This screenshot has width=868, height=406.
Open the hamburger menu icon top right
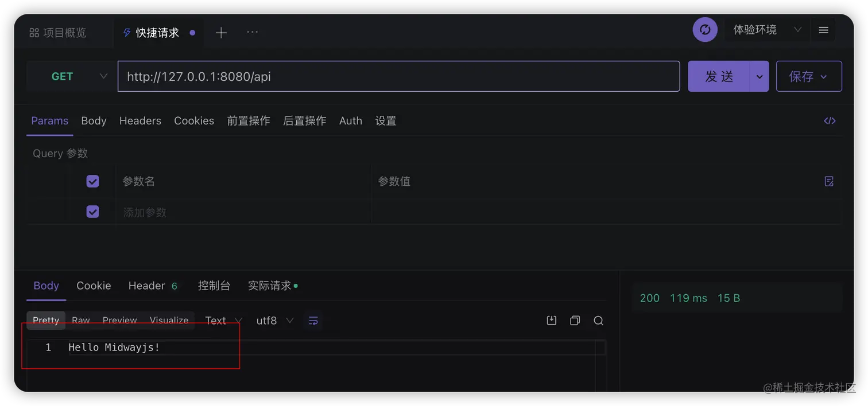pos(823,30)
